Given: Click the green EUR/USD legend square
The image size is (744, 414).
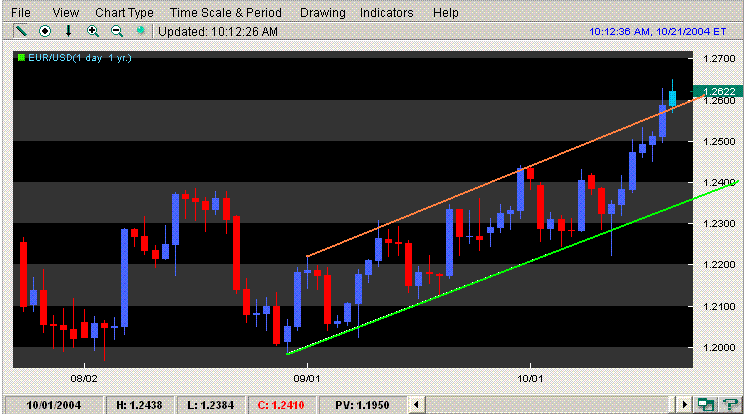Looking at the screenshot, I should point(21,57).
